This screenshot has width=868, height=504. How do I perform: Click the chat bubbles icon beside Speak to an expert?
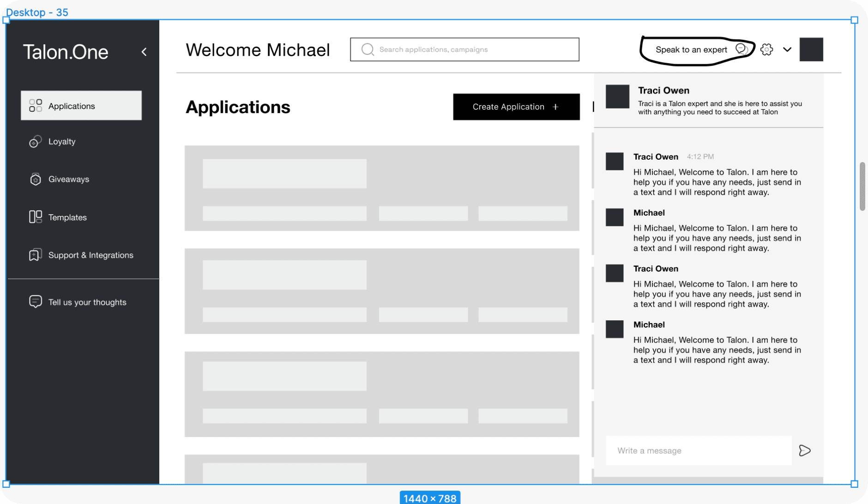741,49
